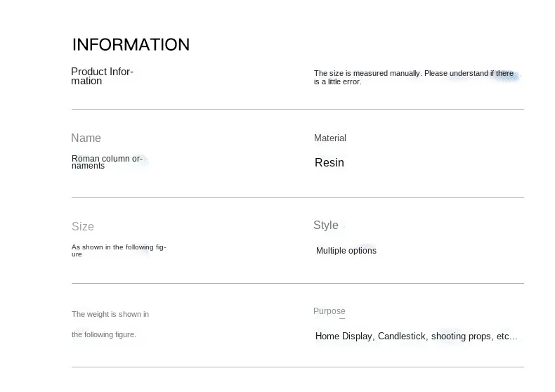Click 'is a little error.' text line
Screen dimensions: 555x392
coord(338,81)
